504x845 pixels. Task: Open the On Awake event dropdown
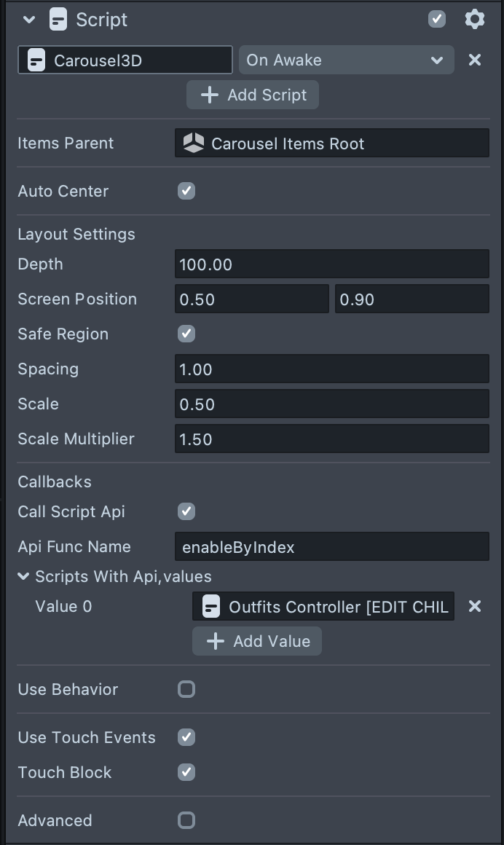346,60
